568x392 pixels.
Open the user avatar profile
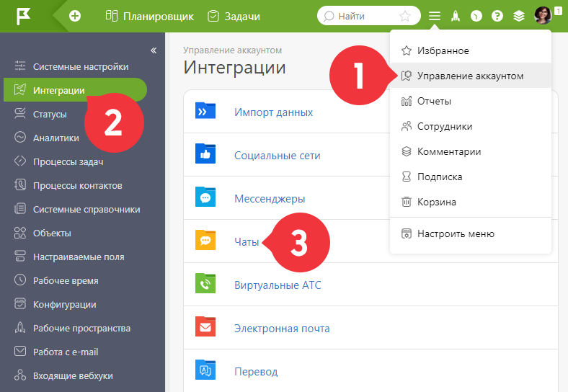pos(543,16)
